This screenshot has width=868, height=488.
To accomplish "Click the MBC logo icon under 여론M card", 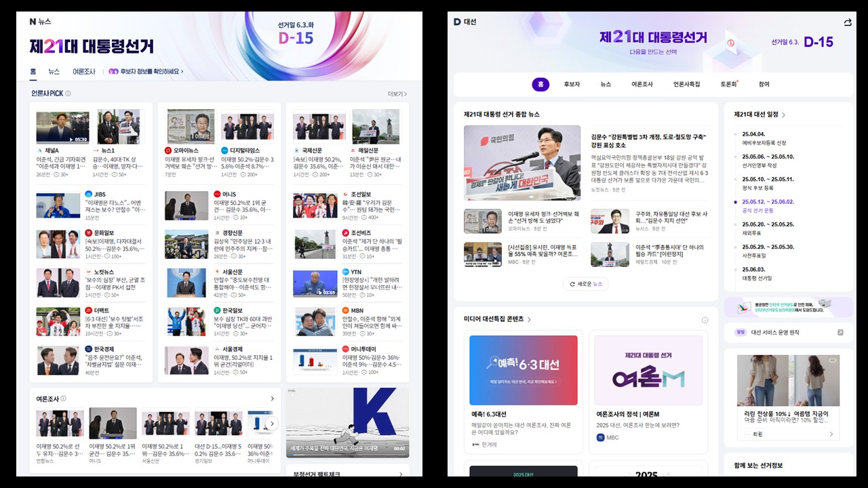I will (x=600, y=438).
